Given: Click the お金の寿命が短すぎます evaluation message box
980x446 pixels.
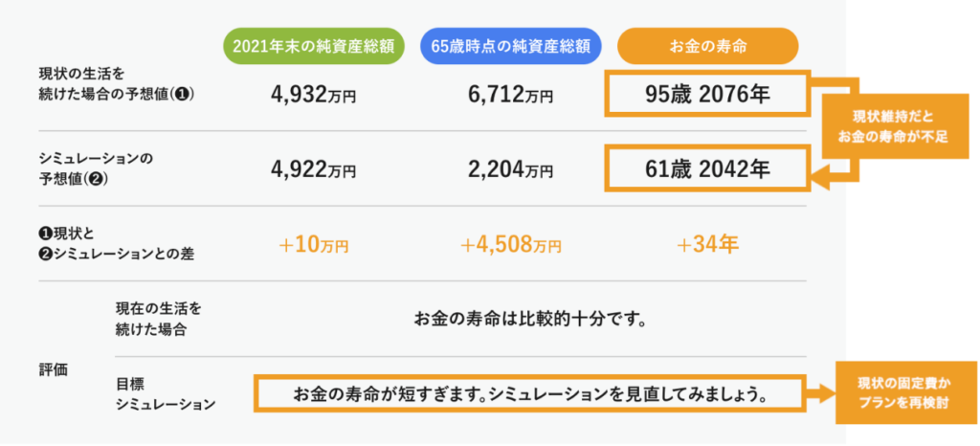Looking at the screenshot, I should click(x=529, y=393).
